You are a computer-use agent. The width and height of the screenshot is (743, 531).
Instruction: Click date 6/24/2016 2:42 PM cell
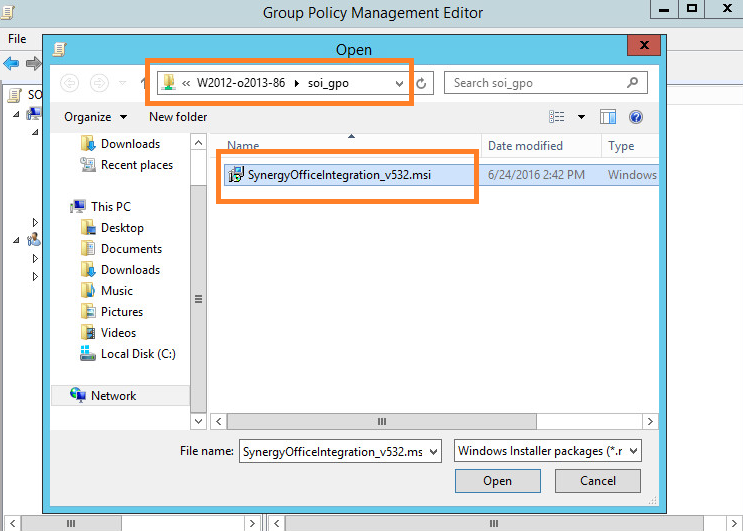click(x=536, y=175)
